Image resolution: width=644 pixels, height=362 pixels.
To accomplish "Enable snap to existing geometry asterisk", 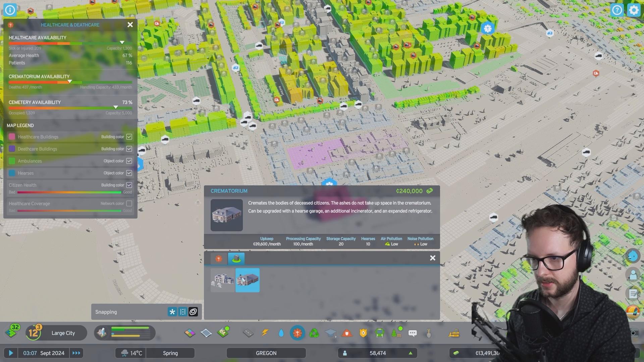I will pos(172,312).
